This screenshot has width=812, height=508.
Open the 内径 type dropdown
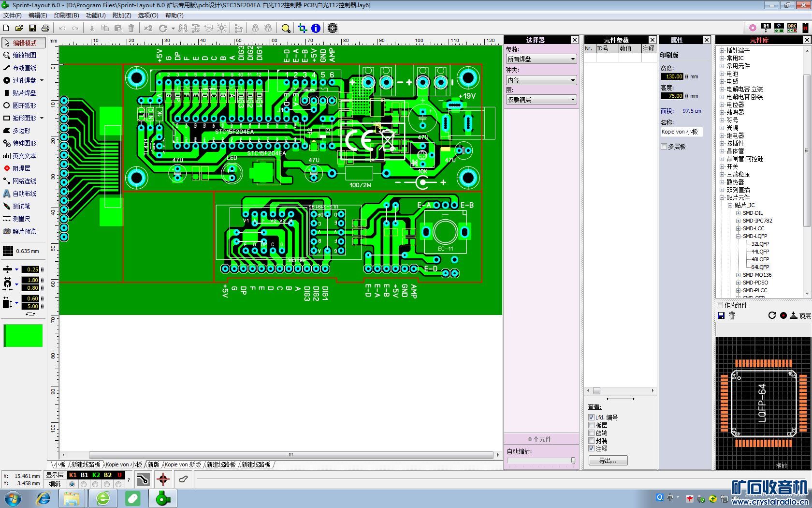(x=541, y=80)
